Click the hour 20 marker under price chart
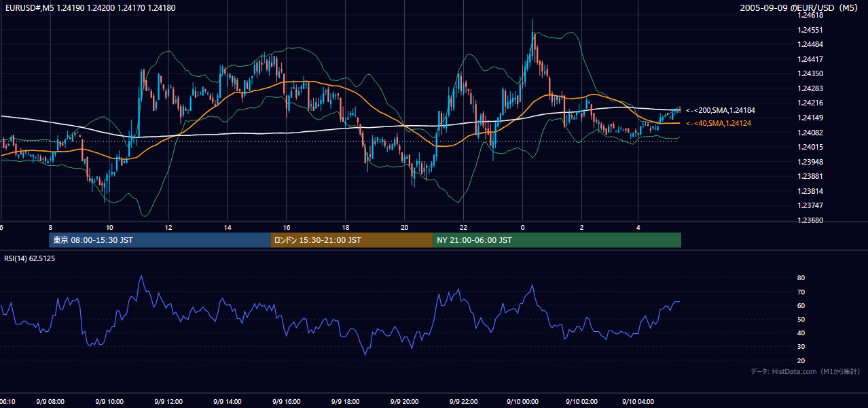This screenshot has height=408, width=868. [405, 227]
